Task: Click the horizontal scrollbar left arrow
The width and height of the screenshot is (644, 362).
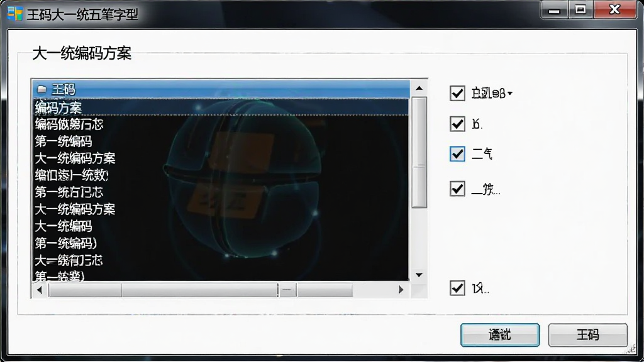Action: point(40,290)
